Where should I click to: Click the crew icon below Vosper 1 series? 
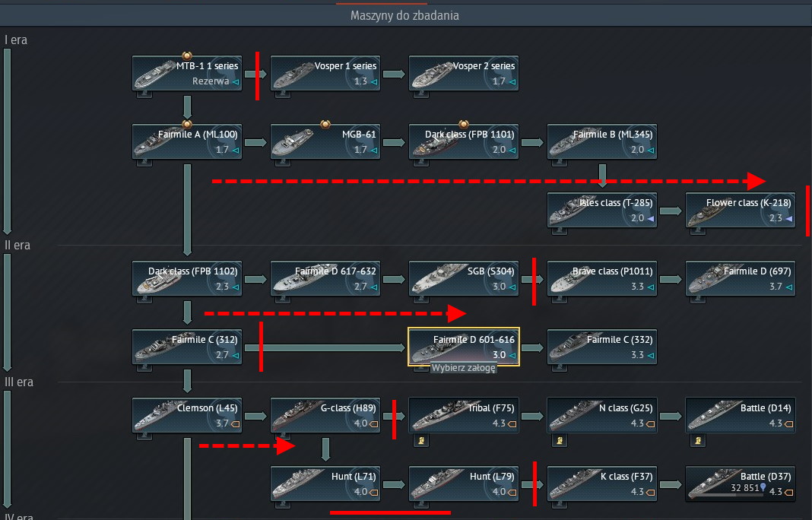281,95
